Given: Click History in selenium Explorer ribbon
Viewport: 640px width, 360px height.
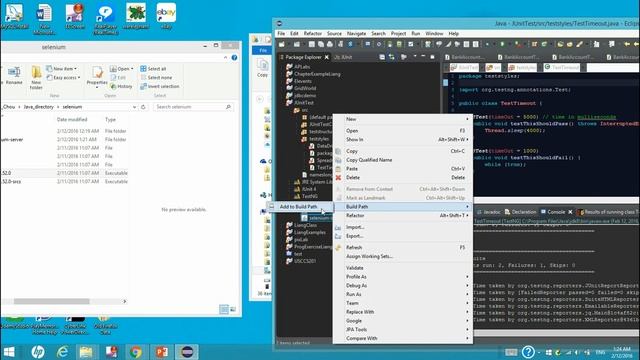Looking at the screenshot, I should click(121, 87).
